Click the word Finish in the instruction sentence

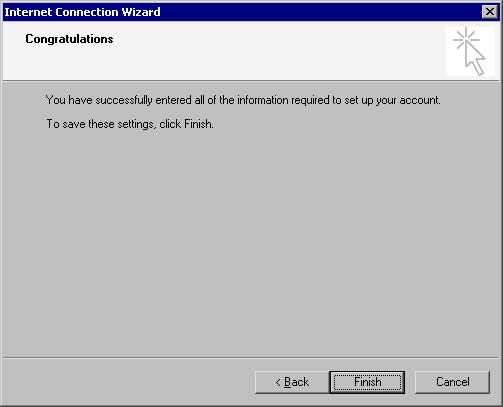[x=198, y=124]
